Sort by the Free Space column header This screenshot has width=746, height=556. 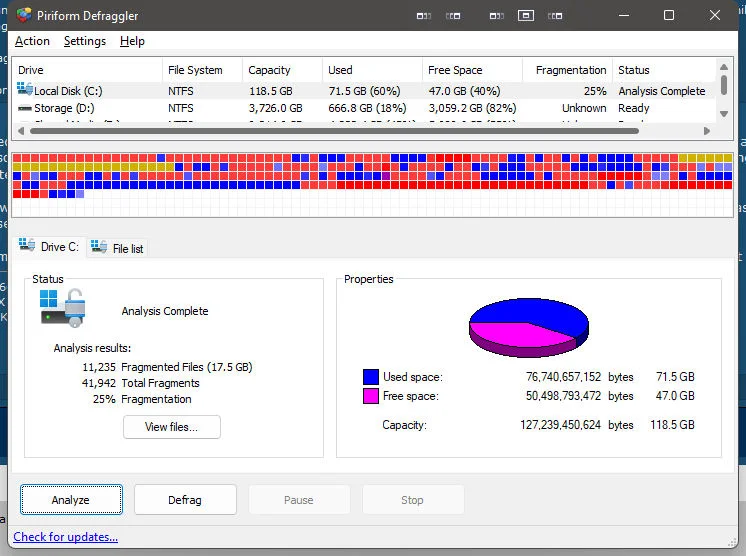pyautogui.click(x=472, y=70)
